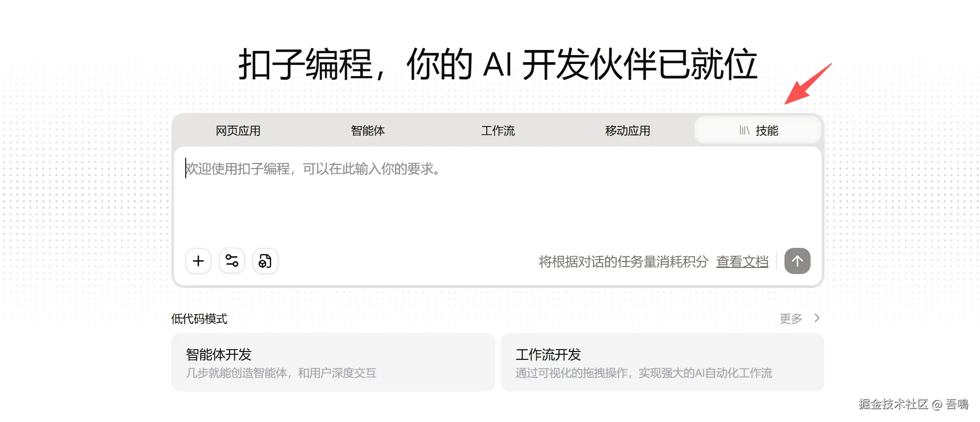Click the 扣子编程 headline text
Screen dimensions: 980x422
pyautogui.click(x=497, y=64)
